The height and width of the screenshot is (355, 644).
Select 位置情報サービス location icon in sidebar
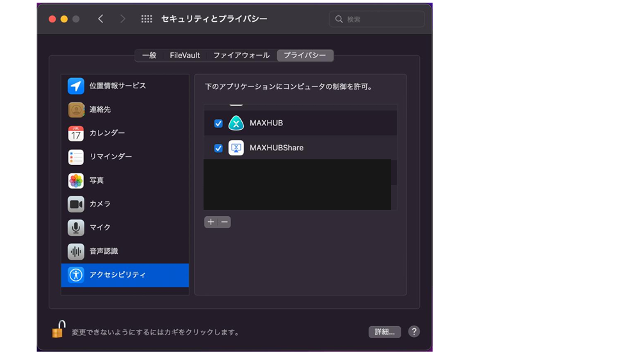coord(76,86)
